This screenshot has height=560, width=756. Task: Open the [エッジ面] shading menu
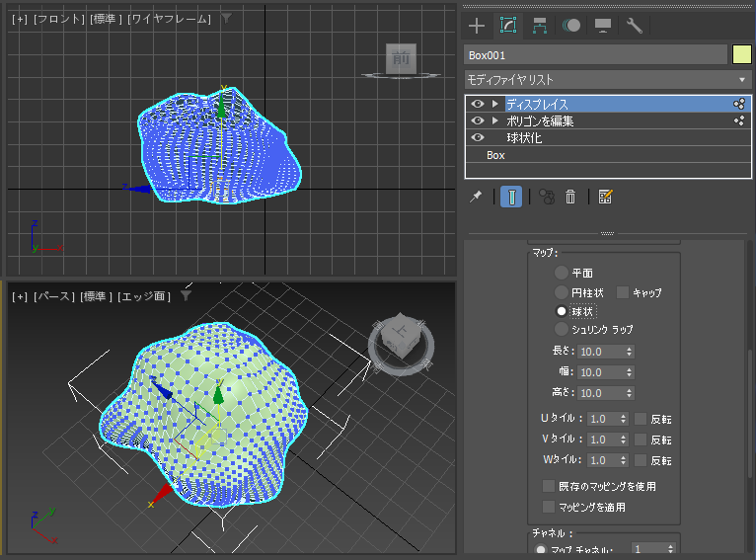click(144, 296)
